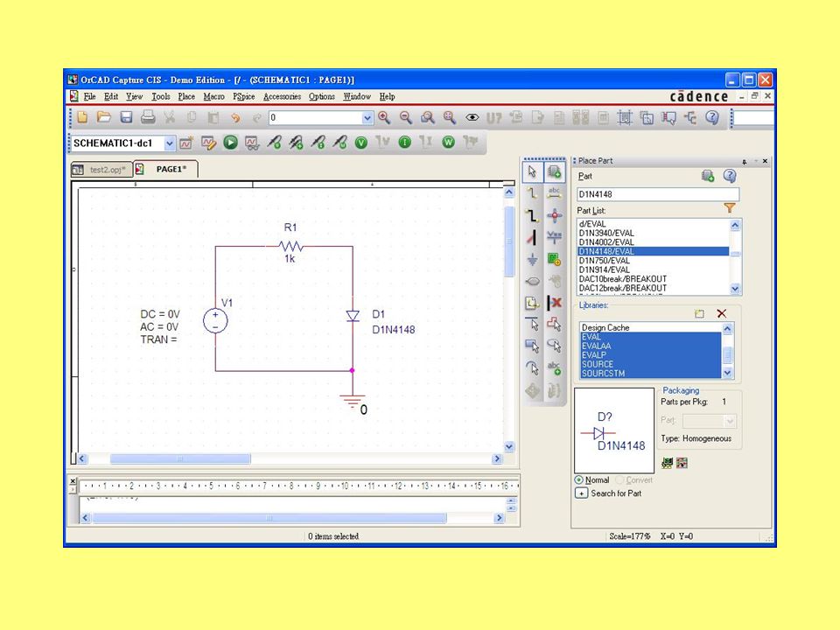Image resolution: width=840 pixels, height=630 pixels.
Task: Switch to the test2.opj tab
Action: tap(101, 170)
